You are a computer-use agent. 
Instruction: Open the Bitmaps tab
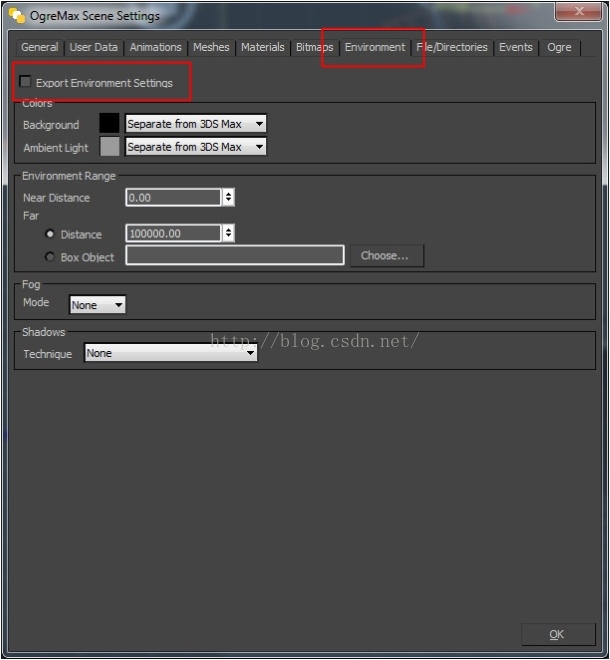pos(314,47)
